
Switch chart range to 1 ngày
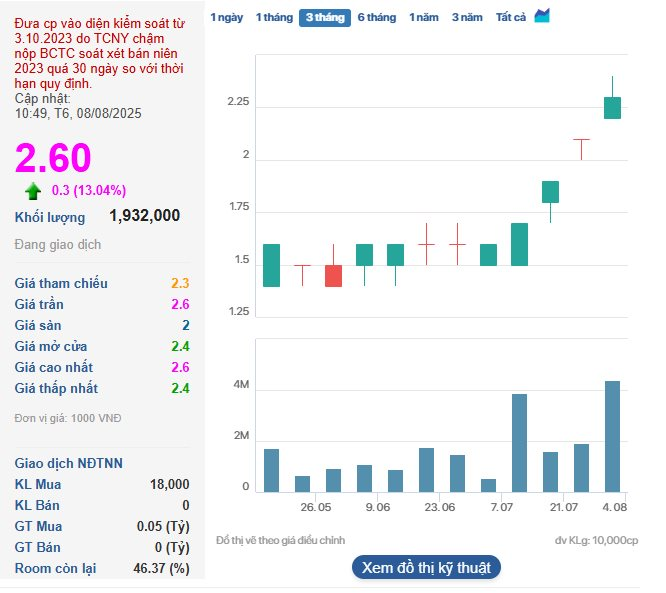(226, 18)
